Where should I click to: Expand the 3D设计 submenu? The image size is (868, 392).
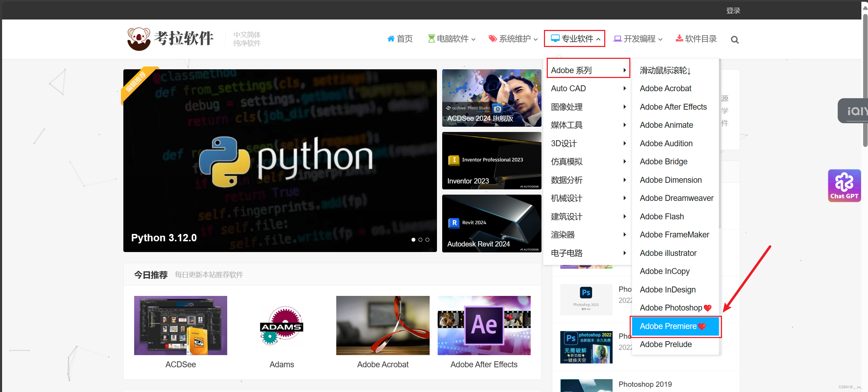[x=588, y=143]
